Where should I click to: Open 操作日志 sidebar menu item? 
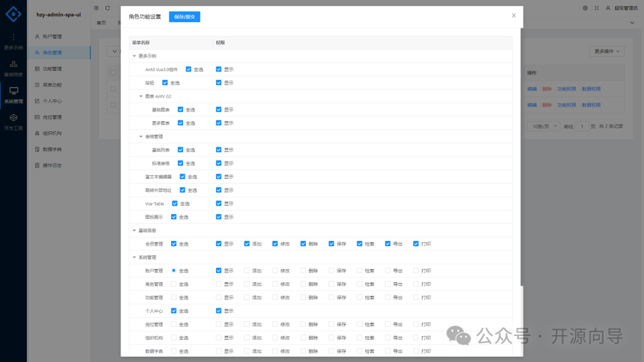58,165
